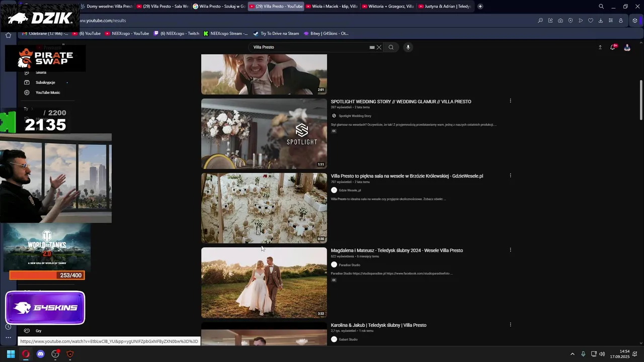Play the SPOTLIGHT logo video thumbnail
Image resolution: width=644 pixels, height=362 pixels.
pyautogui.click(x=264, y=134)
